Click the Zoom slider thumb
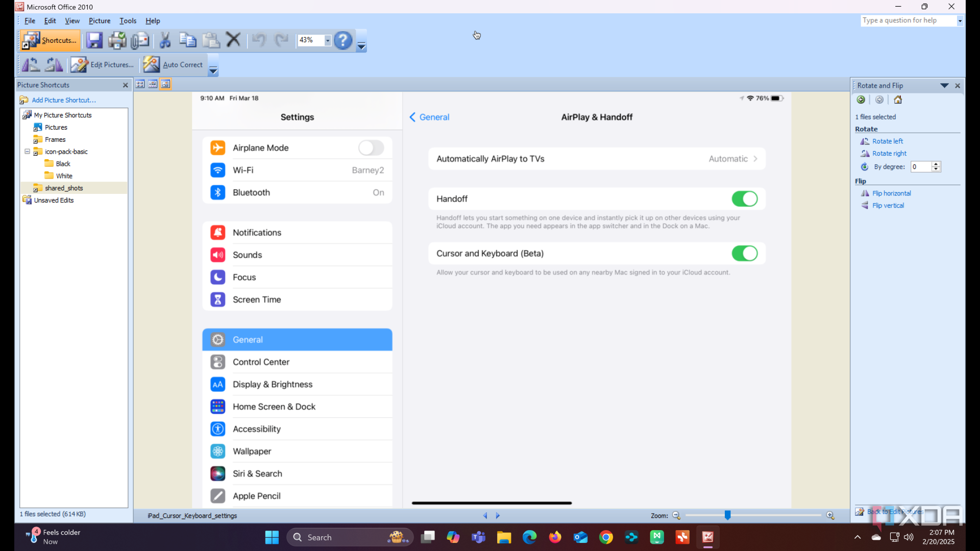Image resolution: width=980 pixels, height=551 pixels. pyautogui.click(x=727, y=516)
